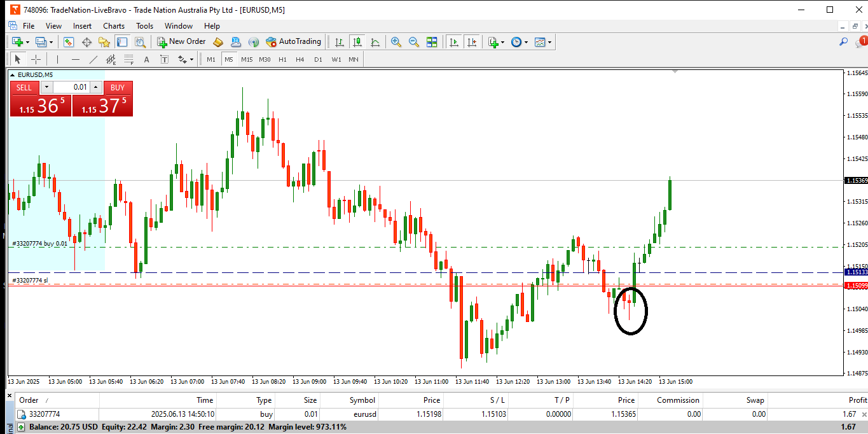Show the Navigator panel
Viewport: 868px width, 434px height.
click(x=104, y=42)
